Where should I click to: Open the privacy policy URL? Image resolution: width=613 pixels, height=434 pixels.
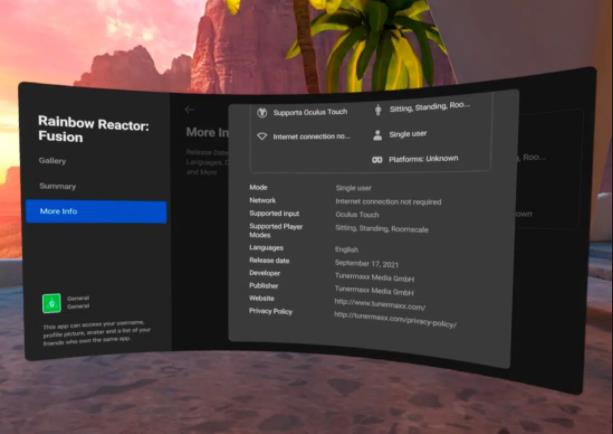(395, 319)
